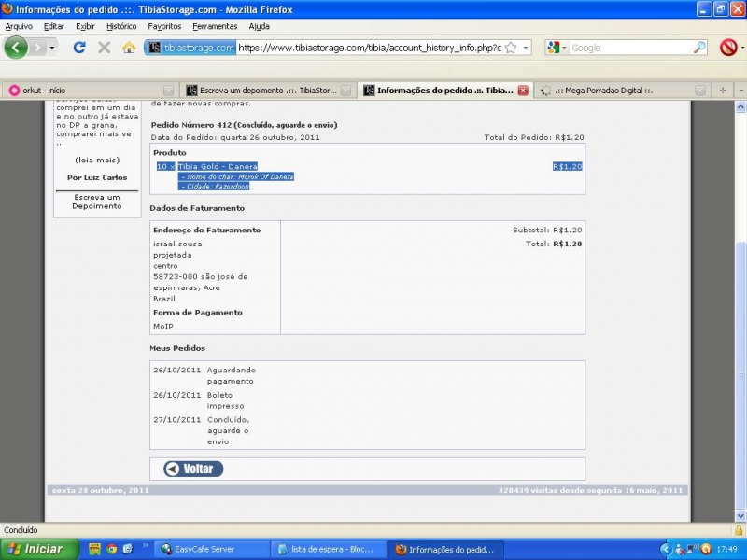
Task: Launch Google Chrome from quick launch
Action: click(x=111, y=549)
